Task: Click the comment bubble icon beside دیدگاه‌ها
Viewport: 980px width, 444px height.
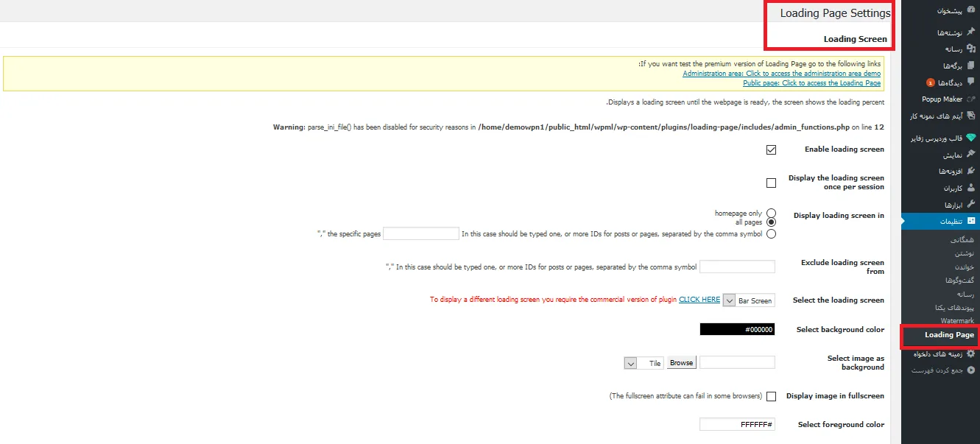Action: coord(970,82)
